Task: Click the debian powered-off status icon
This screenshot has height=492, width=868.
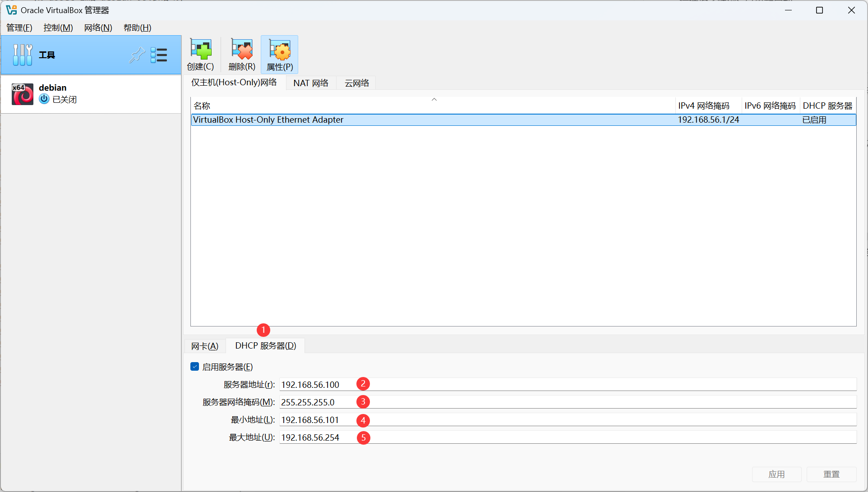Action: click(x=44, y=99)
